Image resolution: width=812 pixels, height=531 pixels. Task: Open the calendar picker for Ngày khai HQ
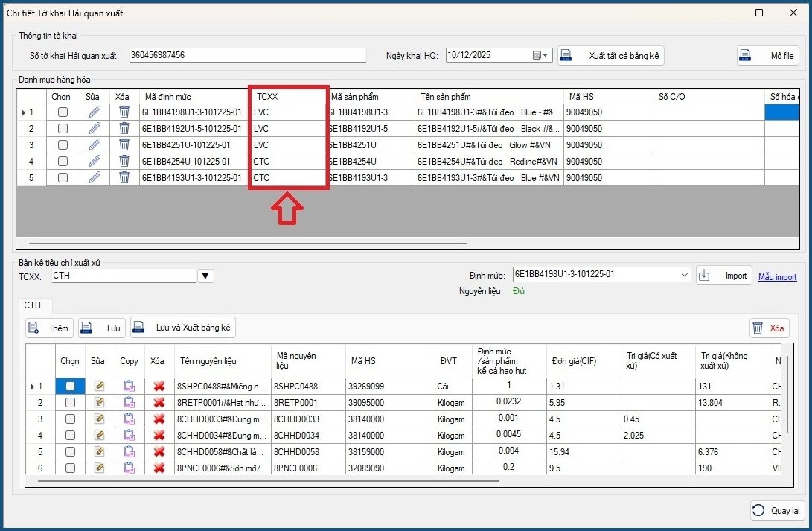[537, 55]
